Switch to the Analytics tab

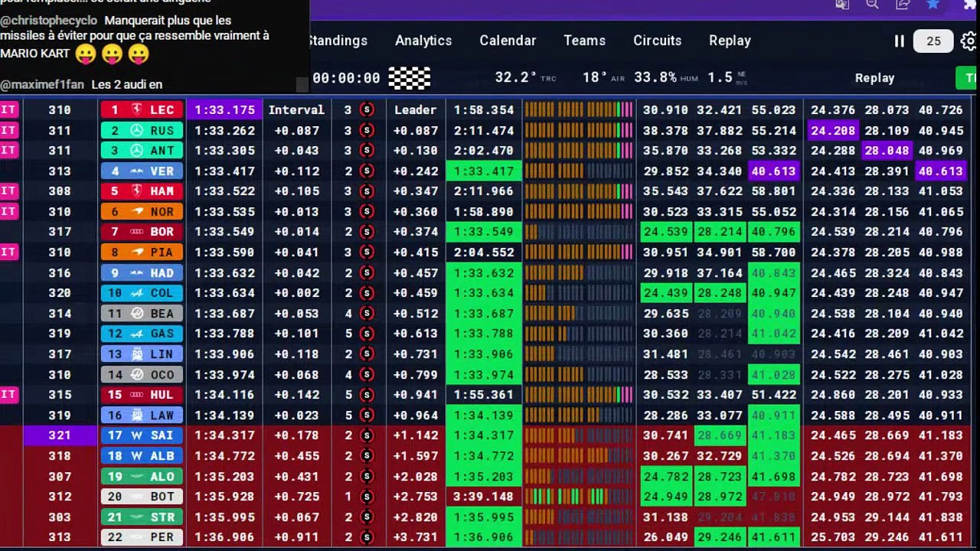[423, 41]
